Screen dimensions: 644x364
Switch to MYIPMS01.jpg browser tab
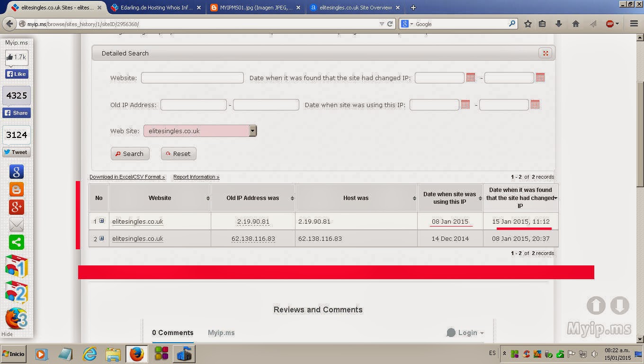(256, 8)
